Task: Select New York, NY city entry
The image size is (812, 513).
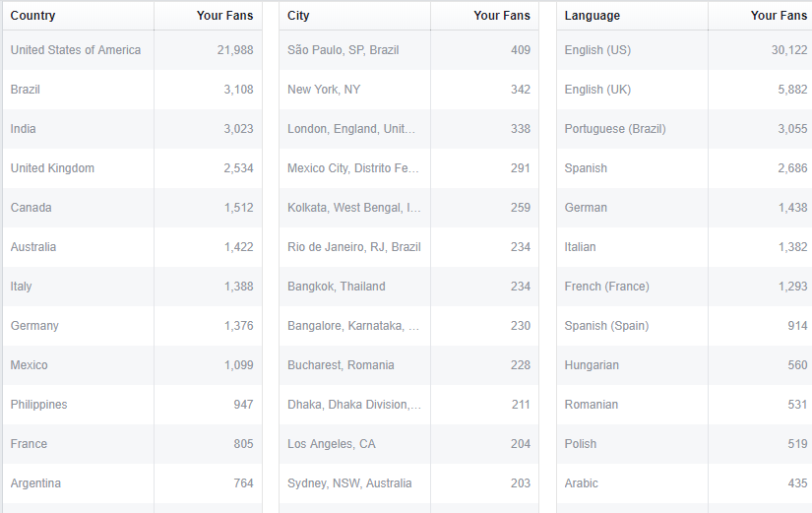Action: [324, 90]
